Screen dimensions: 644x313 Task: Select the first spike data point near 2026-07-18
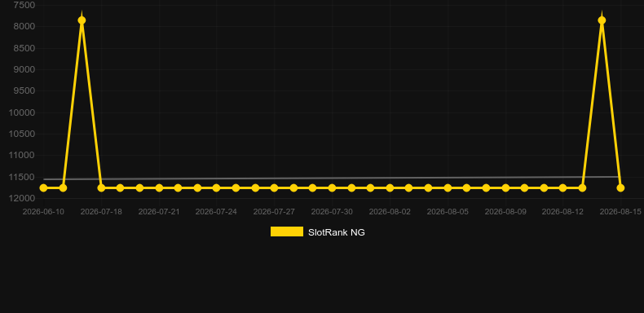click(x=82, y=20)
